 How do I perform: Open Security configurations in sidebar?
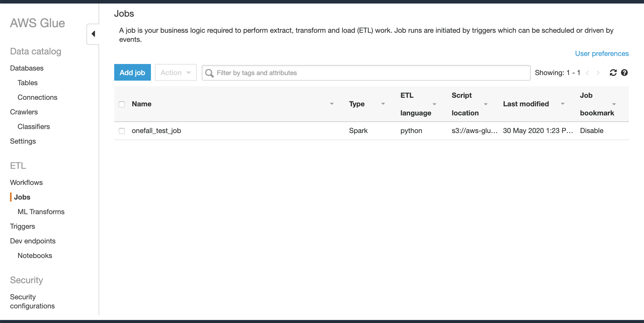tap(32, 301)
